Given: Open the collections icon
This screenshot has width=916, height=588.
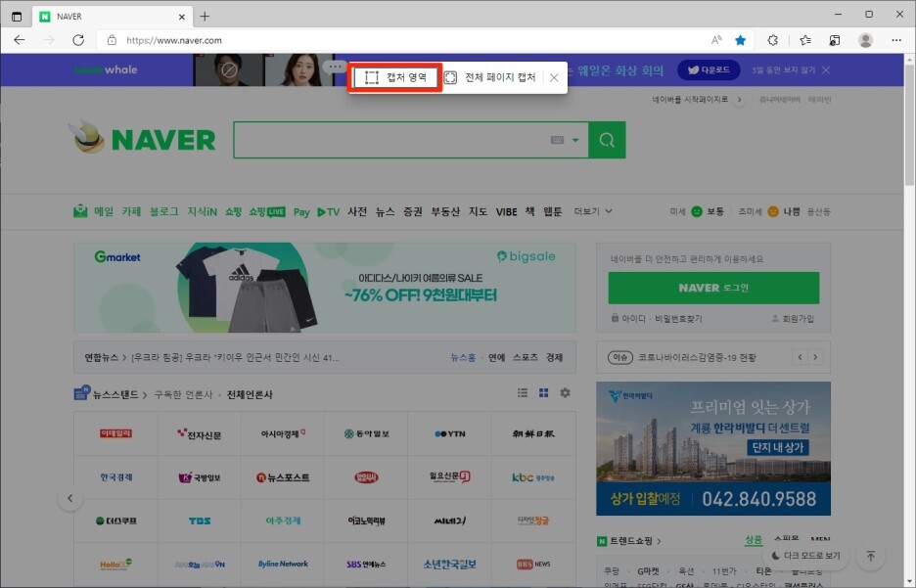Looking at the screenshot, I should click(x=835, y=40).
